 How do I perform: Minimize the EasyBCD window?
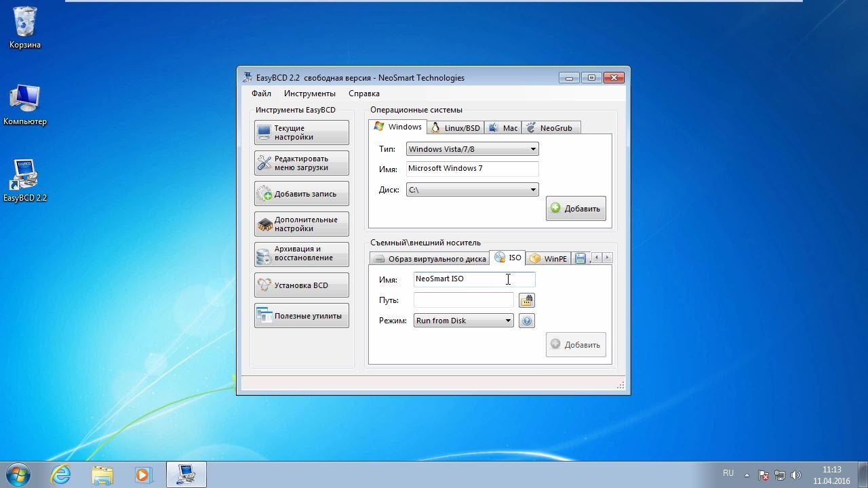coord(569,77)
